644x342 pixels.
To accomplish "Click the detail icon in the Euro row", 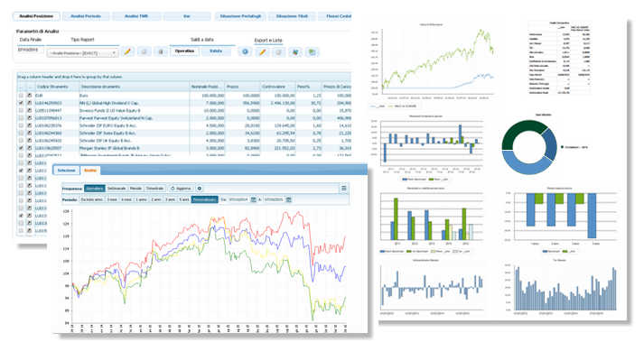I will [x=30, y=96].
